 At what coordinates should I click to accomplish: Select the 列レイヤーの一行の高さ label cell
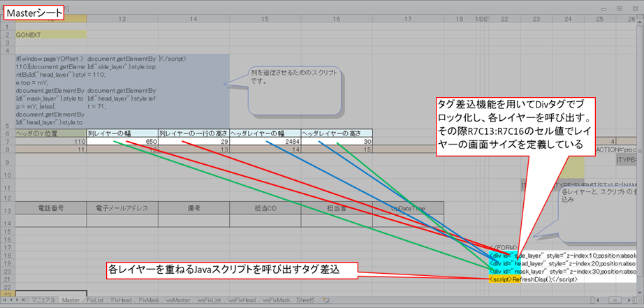193,133
